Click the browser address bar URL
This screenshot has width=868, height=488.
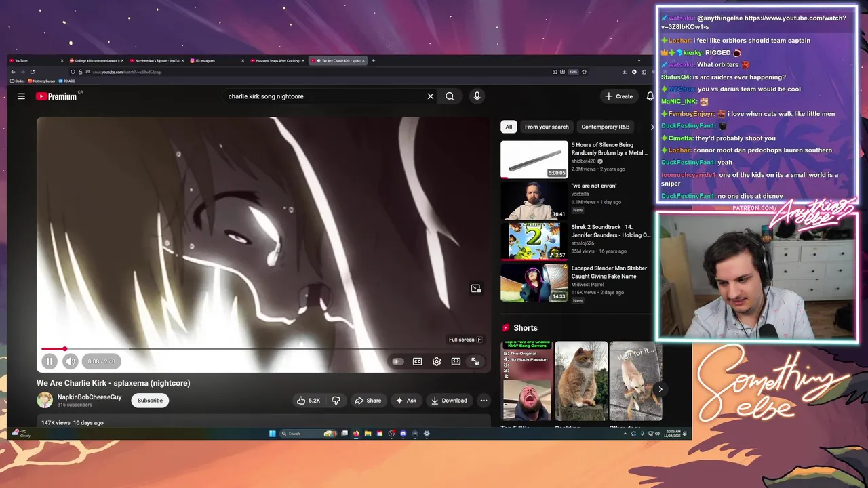pos(127,72)
